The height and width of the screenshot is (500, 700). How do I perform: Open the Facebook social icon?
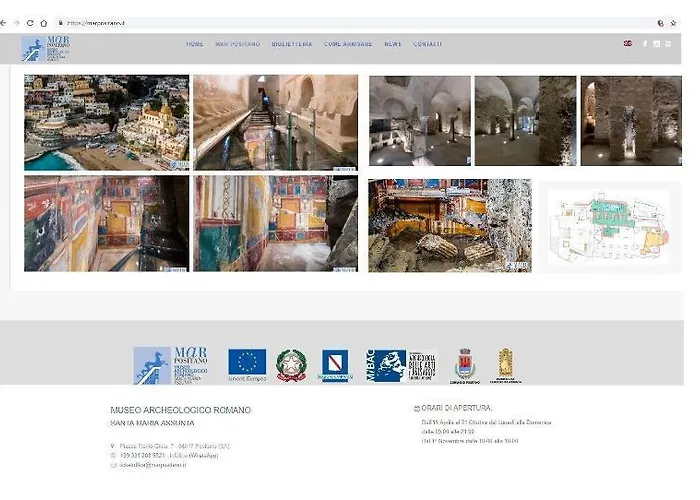click(645, 44)
